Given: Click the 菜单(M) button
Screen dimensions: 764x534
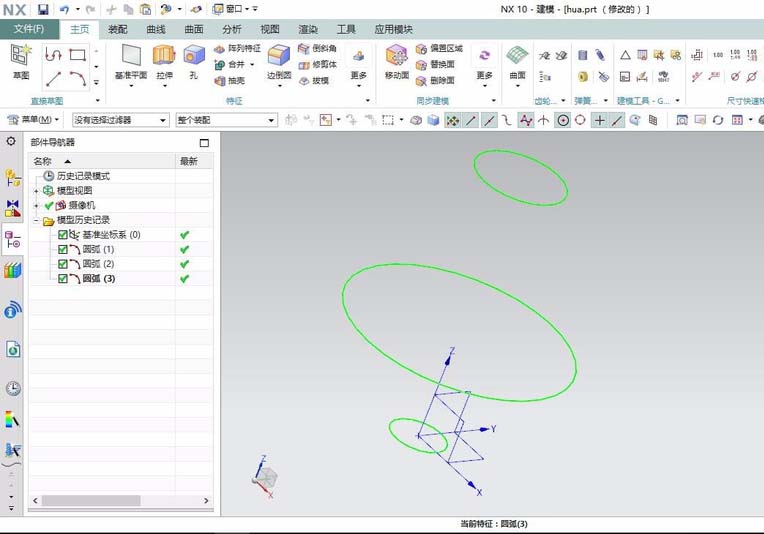Looking at the screenshot, I should pos(33,120).
